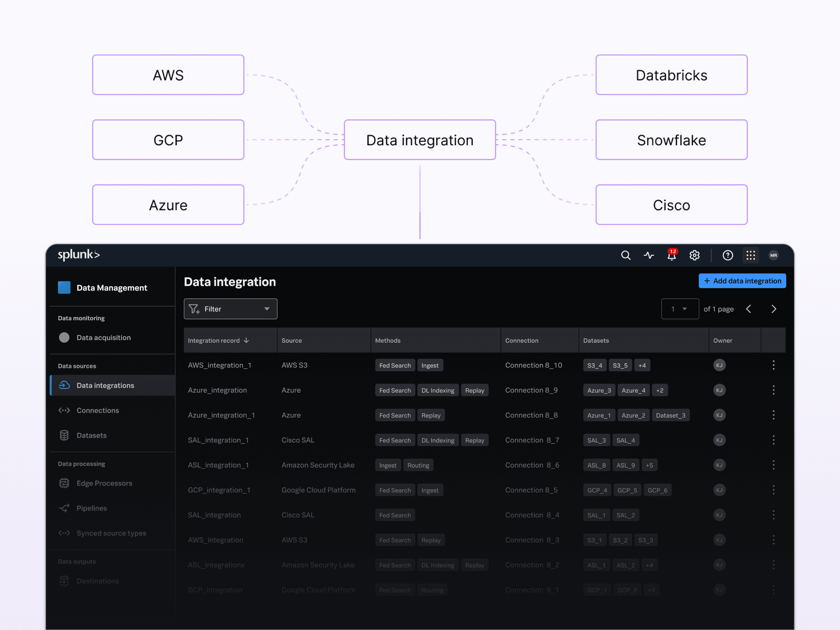Click Add data integration button
This screenshot has height=630, width=840.
(x=742, y=281)
